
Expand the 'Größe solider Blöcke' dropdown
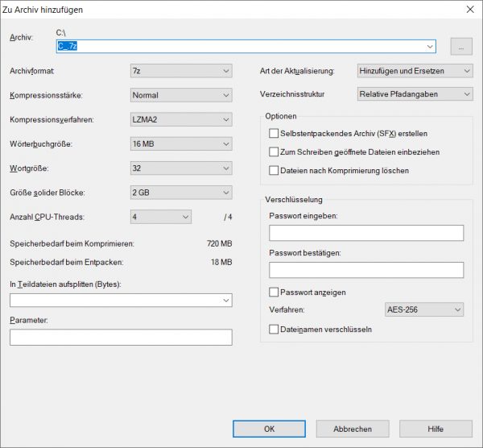coord(181,193)
